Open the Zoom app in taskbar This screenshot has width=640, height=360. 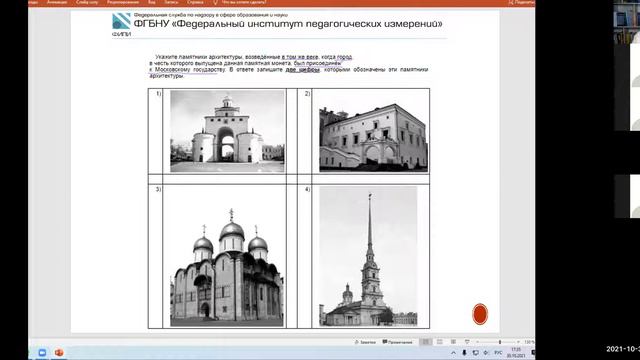click(x=42, y=353)
